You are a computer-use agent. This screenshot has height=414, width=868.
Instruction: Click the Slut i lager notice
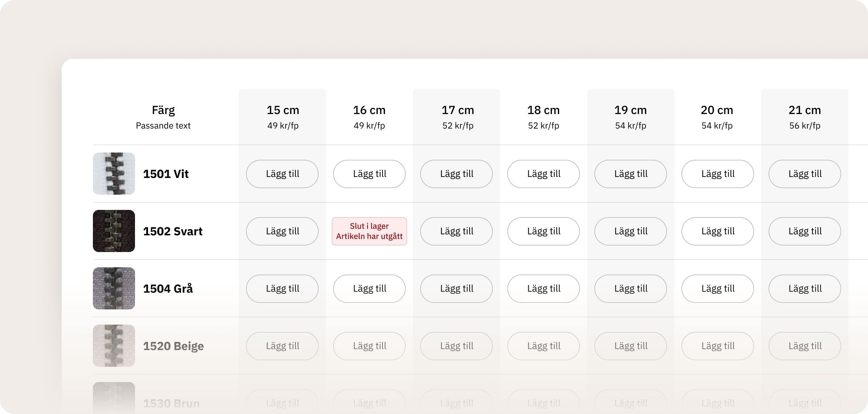coord(369,231)
